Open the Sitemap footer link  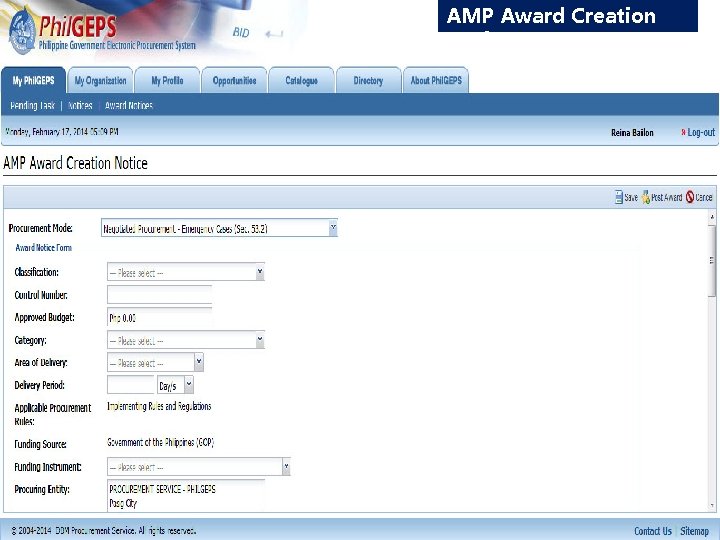coord(694,531)
